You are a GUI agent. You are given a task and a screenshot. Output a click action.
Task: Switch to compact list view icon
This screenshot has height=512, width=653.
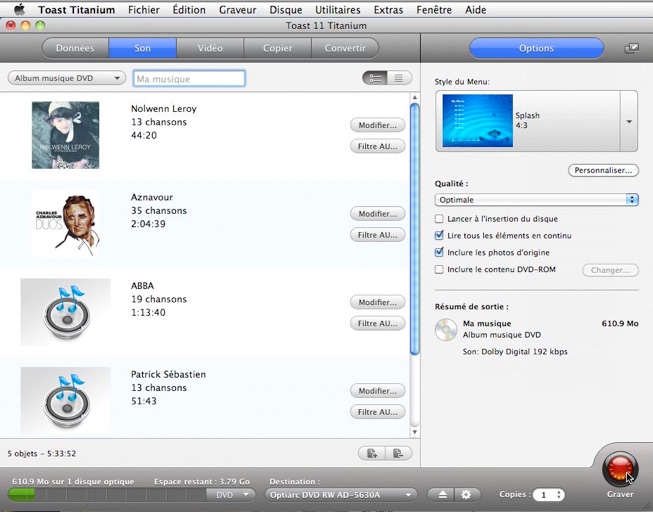pos(399,78)
